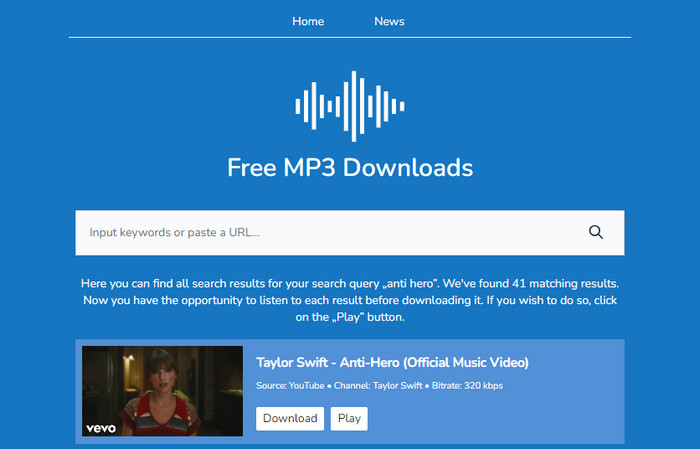This screenshot has height=449, width=700.
Task: Click the Source: YouTube channel bitrate text
Action: pyautogui.click(x=379, y=386)
